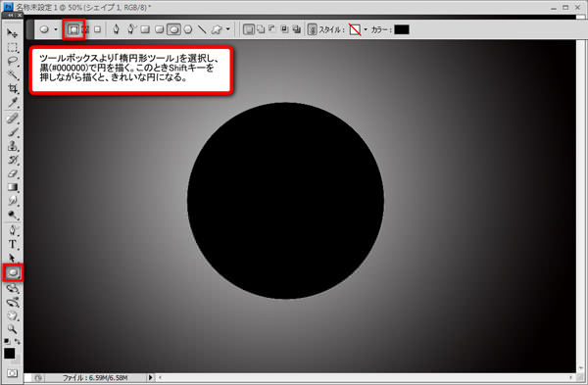Image resolution: width=588 pixels, height=385 pixels.
Task: Select Create New Shape Layer option
Action: pyautogui.click(x=248, y=29)
